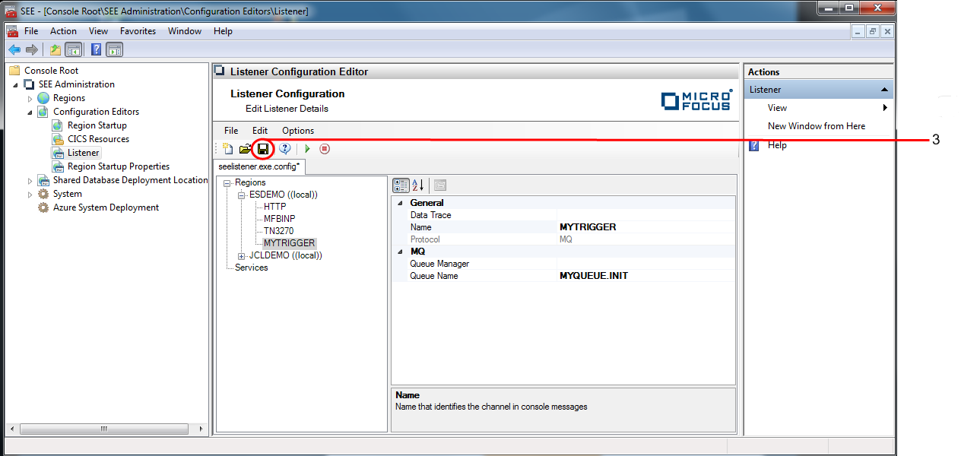Viewport: 980px width, 456px height.
Task: Switch property grid to categorized view
Action: click(401, 185)
